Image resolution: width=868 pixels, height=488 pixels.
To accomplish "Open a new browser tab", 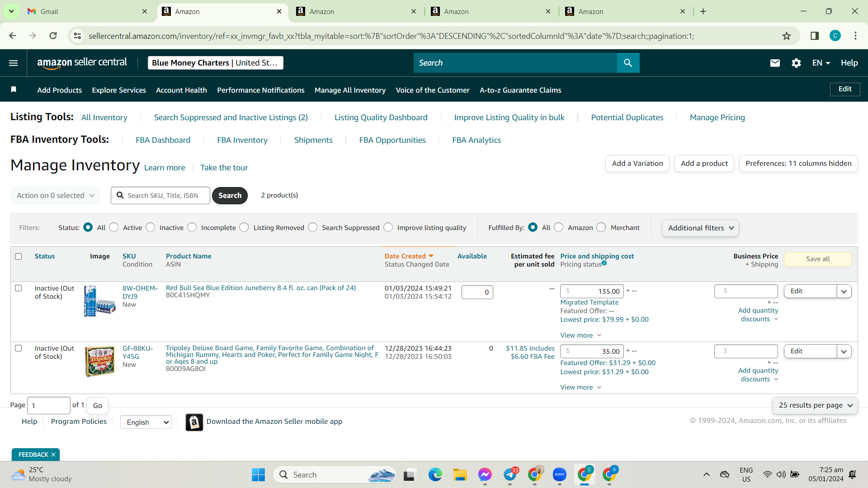I will coord(703,11).
